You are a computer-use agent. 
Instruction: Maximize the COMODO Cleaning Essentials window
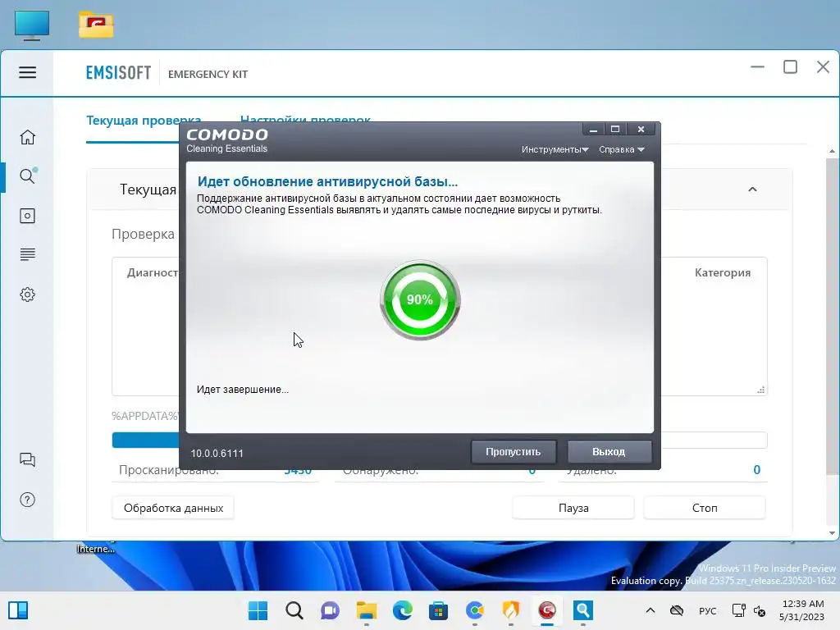(615, 130)
